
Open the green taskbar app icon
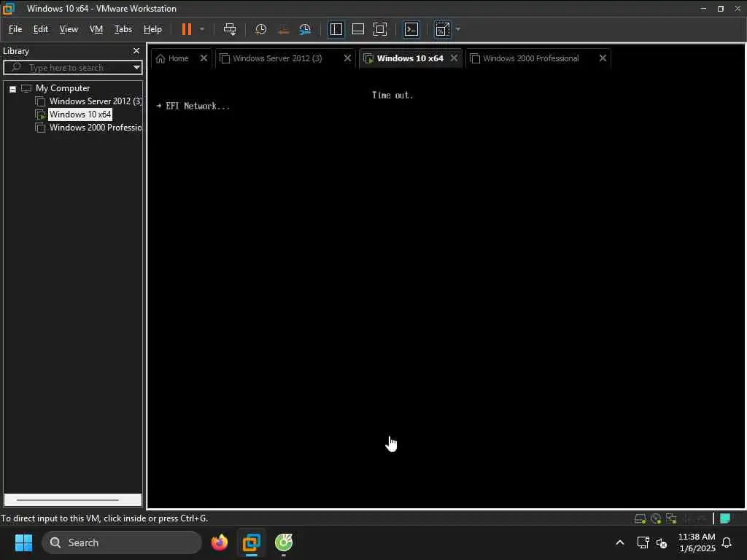284,542
